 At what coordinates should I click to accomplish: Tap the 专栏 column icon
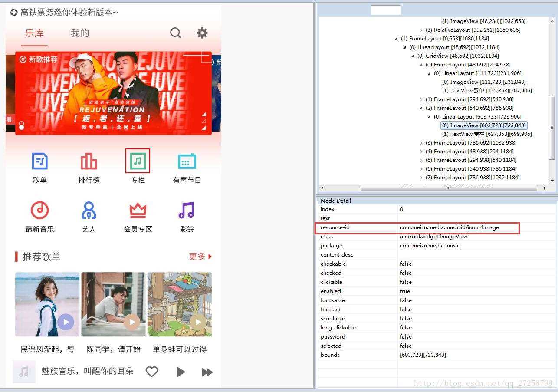pos(138,161)
